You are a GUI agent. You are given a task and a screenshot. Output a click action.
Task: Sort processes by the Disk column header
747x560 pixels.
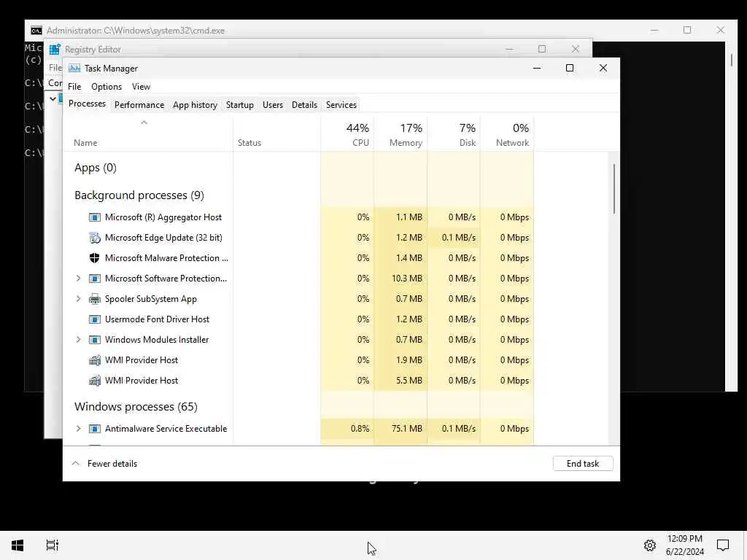(454, 135)
